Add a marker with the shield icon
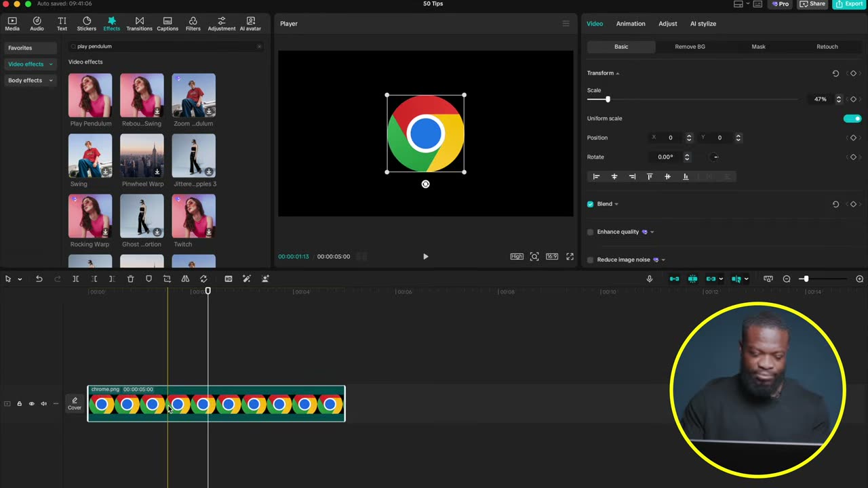Viewport: 868px width, 488px height. tap(149, 279)
